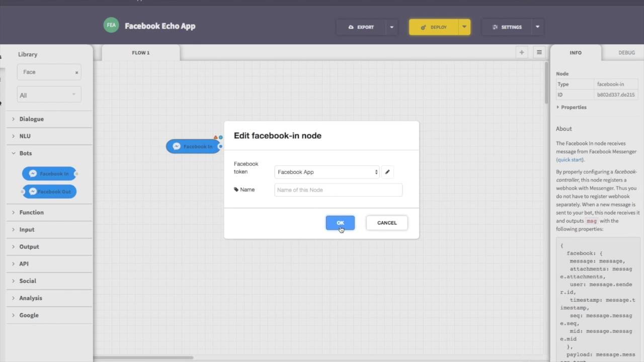Image resolution: width=644 pixels, height=362 pixels.
Task: Click the facebook-in type value
Action: pyautogui.click(x=610, y=84)
